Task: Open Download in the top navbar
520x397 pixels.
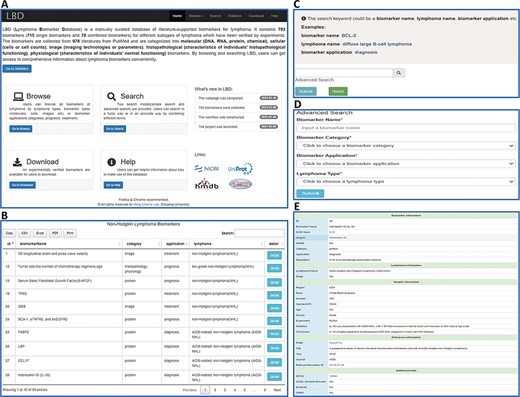Action: point(256,16)
